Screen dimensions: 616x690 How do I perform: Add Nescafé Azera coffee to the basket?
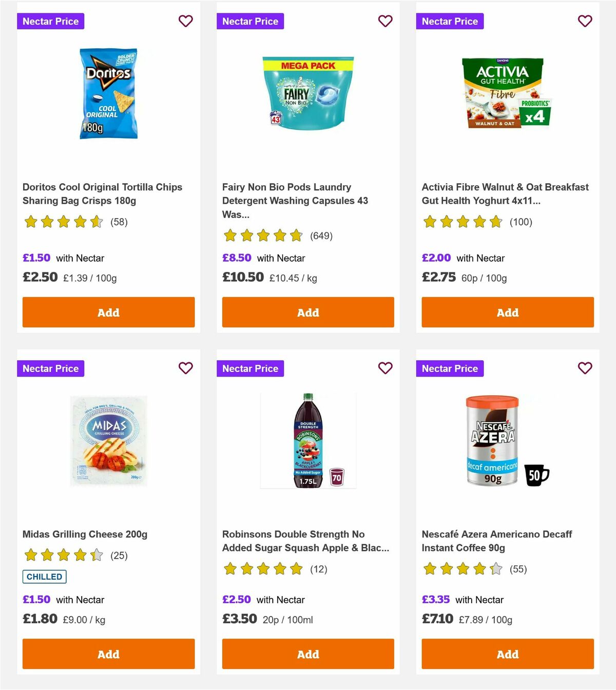point(507,654)
